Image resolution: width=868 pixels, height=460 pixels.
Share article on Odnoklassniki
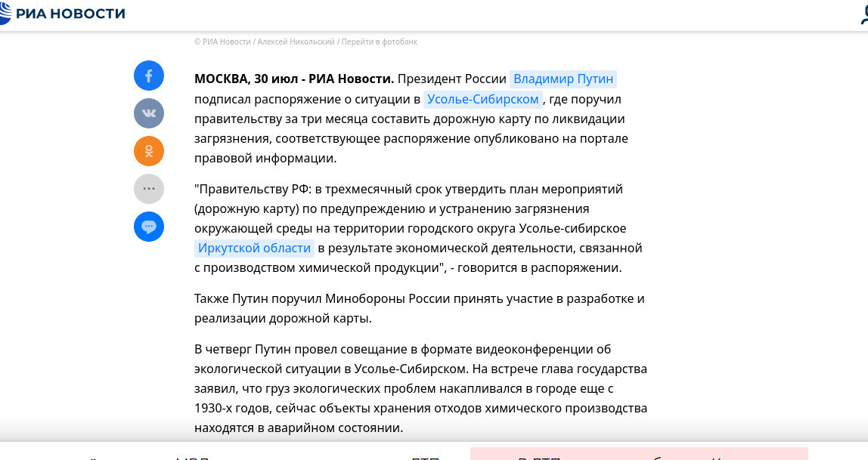click(x=149, y=151)
